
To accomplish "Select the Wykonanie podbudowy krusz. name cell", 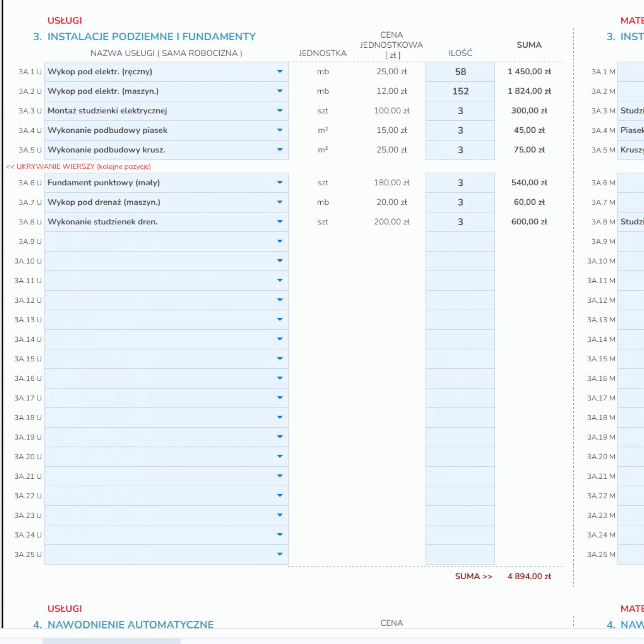I will 159,150.
